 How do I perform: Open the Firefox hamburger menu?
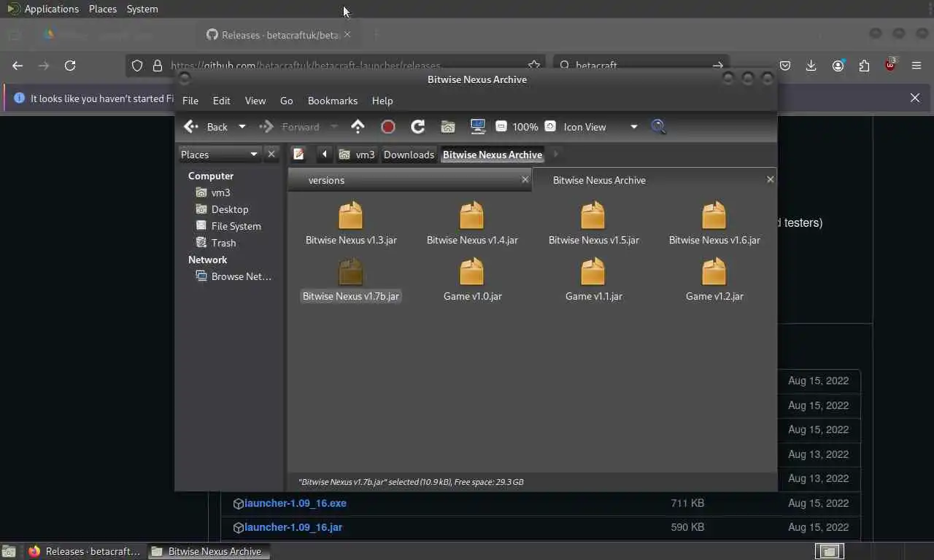tap(916, 66)
